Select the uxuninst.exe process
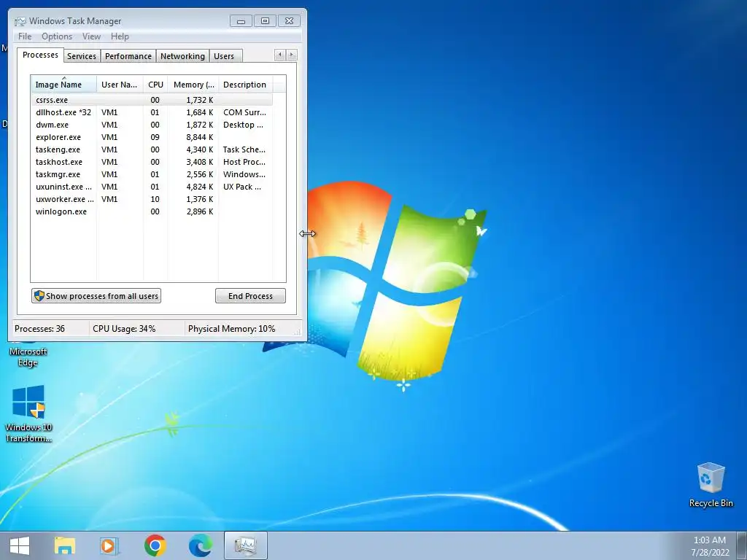747x560 pixels. 152,187
